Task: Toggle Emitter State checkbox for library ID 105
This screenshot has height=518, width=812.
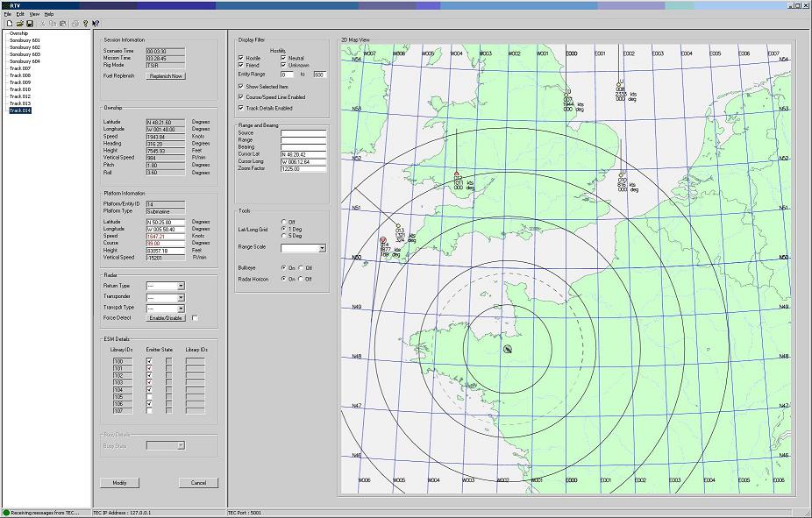Action: [x=149, y=396]
